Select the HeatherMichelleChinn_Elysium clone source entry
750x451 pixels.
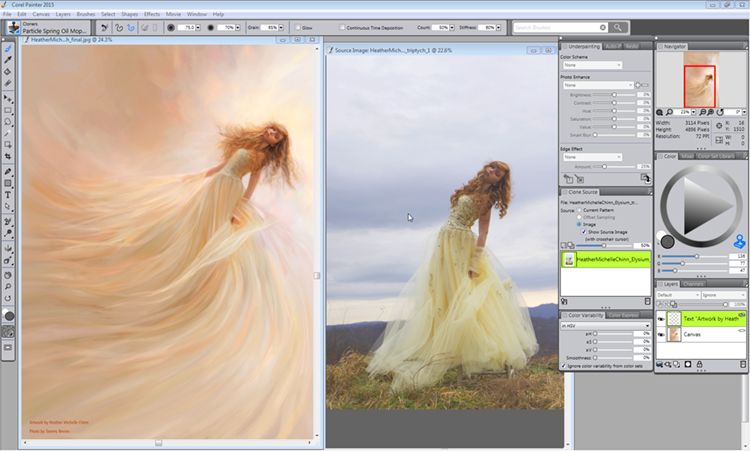(611, 259)
